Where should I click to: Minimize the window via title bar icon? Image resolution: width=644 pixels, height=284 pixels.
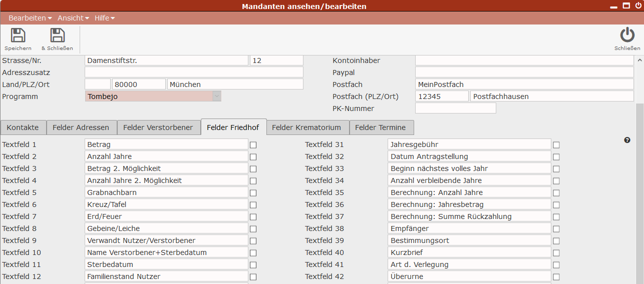pos(613,6)
